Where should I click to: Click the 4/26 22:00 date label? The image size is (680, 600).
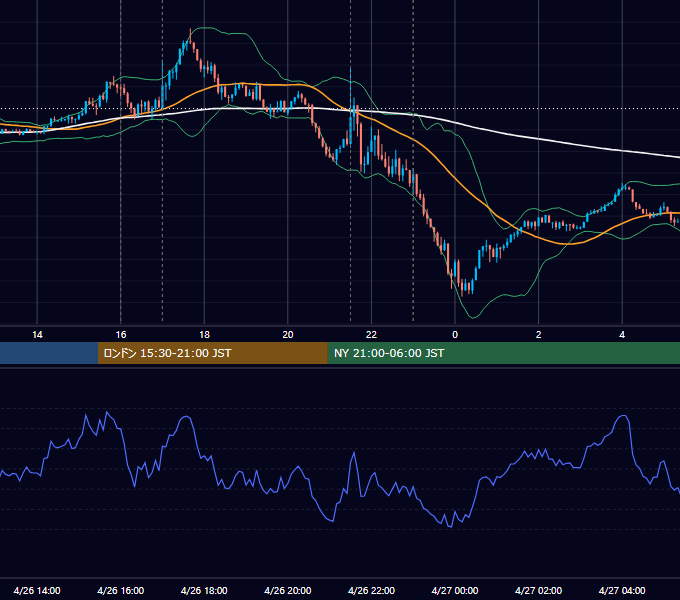tap(372, 590)
